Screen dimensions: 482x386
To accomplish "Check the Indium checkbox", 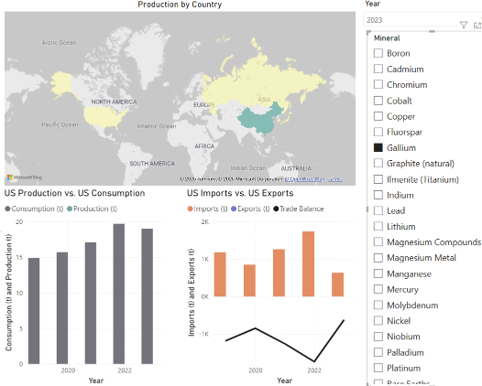I will click(x=378, y=195).
